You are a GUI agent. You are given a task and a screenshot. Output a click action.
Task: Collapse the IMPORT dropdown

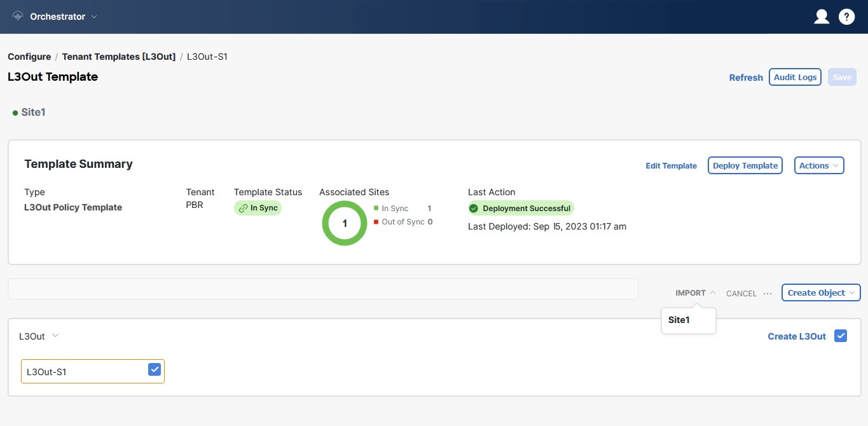point(696,293)
